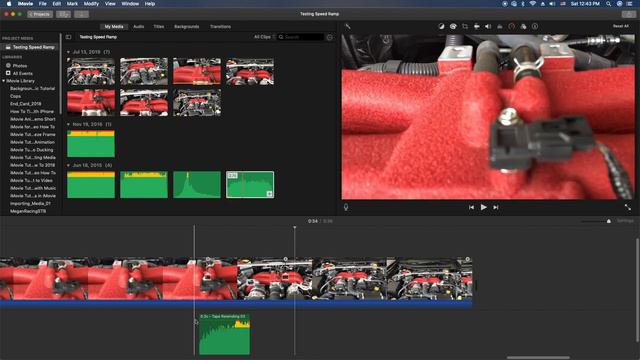640x360 pixels.
Task: Click the Apple menu logo
Action: click(x=9, y=4)
